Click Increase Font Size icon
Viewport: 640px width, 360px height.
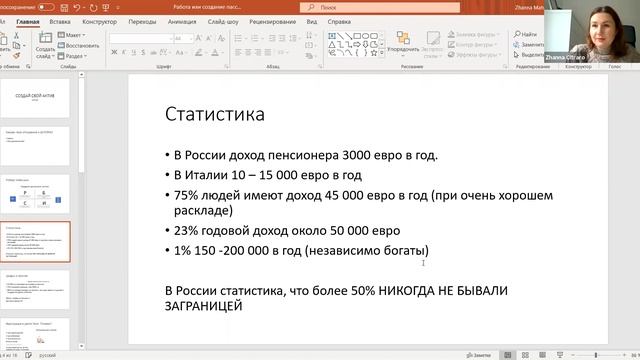(x=199, y=38)
